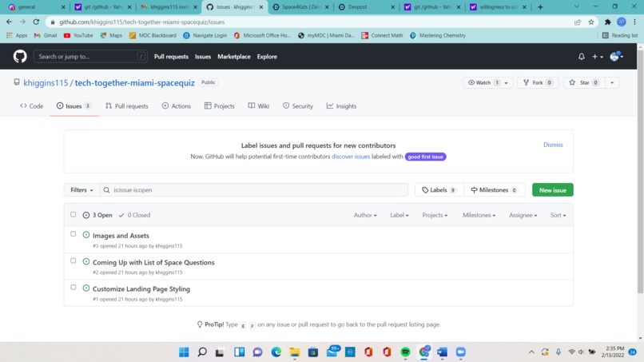
Task: Switch to the Actions tab
Action: click(x=177, y=106)
